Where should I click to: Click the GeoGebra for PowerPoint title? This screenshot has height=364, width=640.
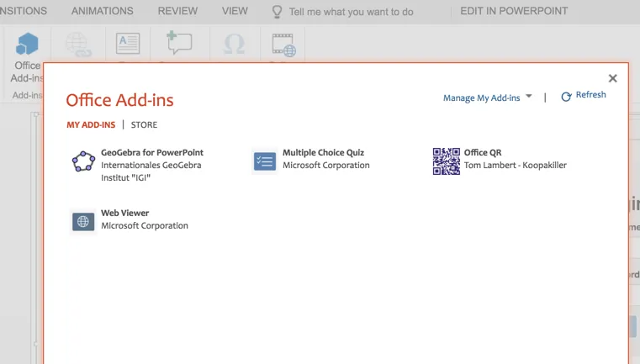pyautogui.click(x=152, y=153)
